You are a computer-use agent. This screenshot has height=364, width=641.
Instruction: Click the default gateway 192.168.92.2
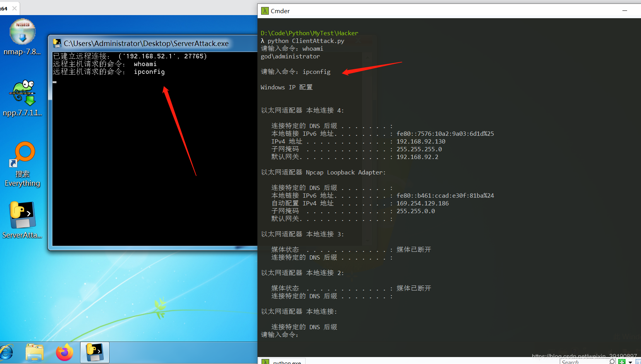[x=417, y=157]
